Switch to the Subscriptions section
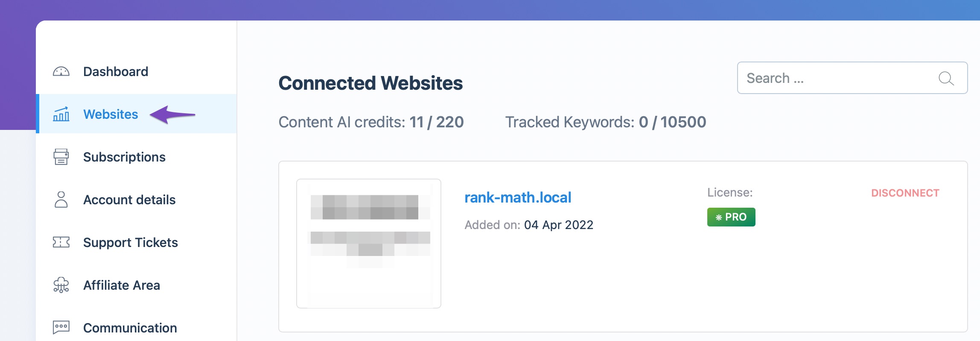Viewport: 980px width, 341px height. (125, 157)
